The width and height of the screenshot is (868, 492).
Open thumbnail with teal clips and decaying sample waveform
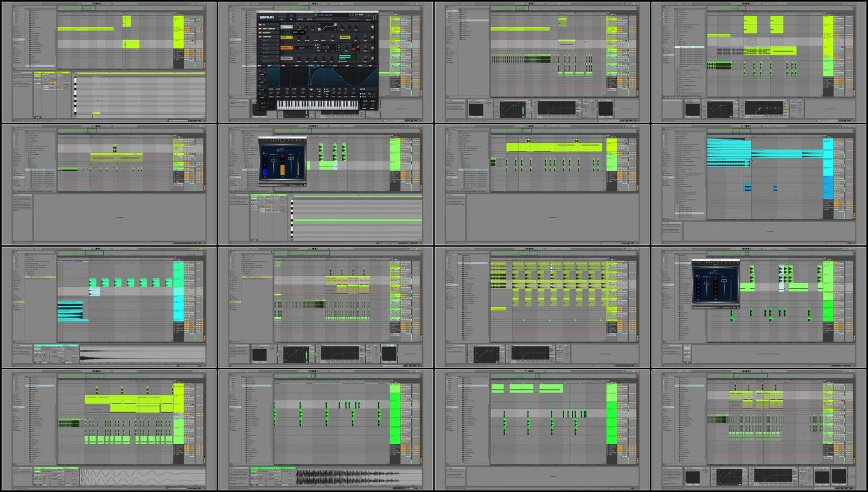109,307
